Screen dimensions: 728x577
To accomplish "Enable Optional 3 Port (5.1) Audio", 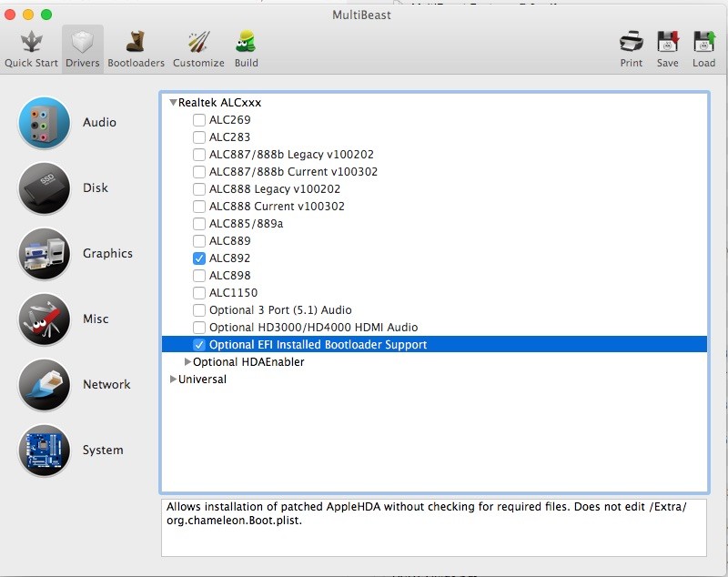I will (199, 310).
